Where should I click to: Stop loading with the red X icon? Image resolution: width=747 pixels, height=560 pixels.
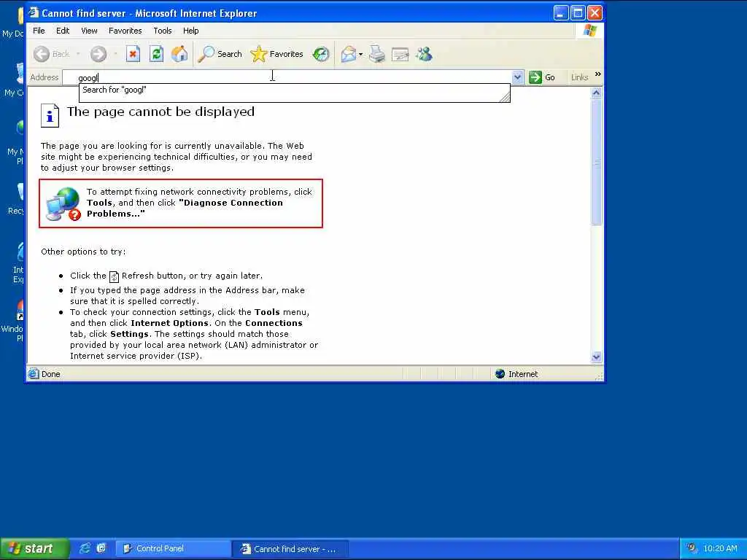point(133,54)
